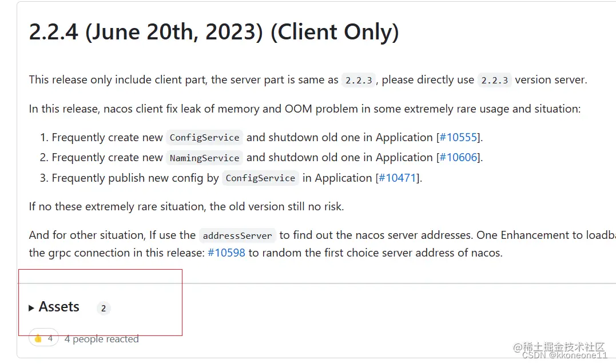This screenshot has height=364, width=616.
Task: Click the second 2.2.3 version code label
Action: point(494,80)
